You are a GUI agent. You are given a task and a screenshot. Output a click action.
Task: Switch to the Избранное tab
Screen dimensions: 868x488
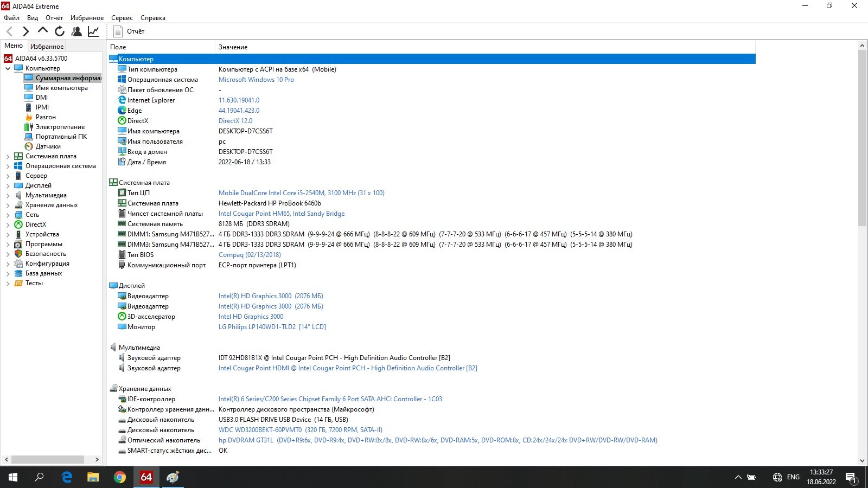pyautogui.click(x=47, y=47)
